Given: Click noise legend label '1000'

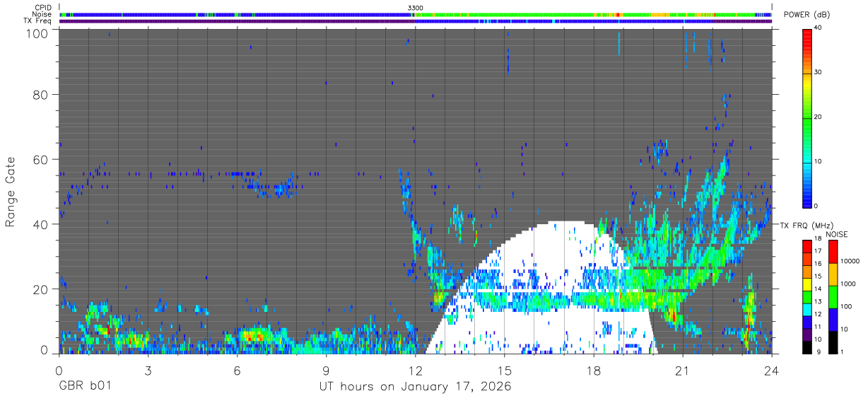Looking at the screenshot, I should (x=848, y=283).
